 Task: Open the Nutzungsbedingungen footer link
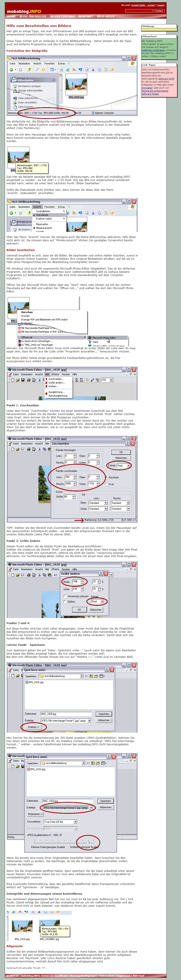point(84,976)
